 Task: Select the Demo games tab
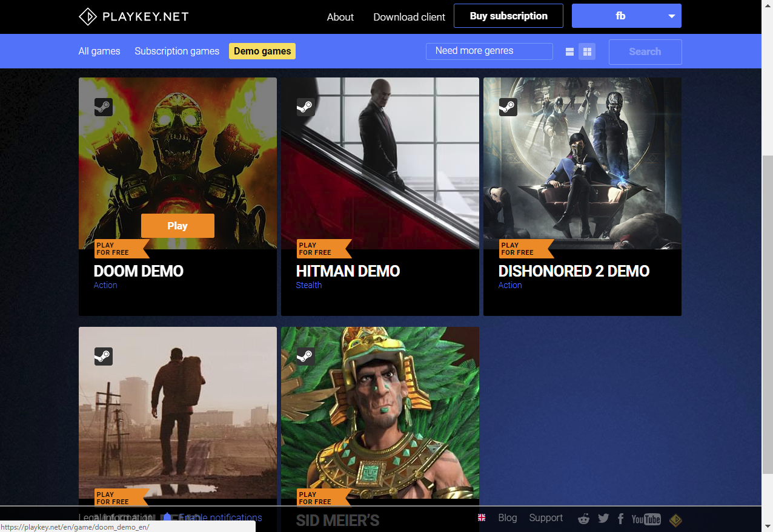point(262,51)
